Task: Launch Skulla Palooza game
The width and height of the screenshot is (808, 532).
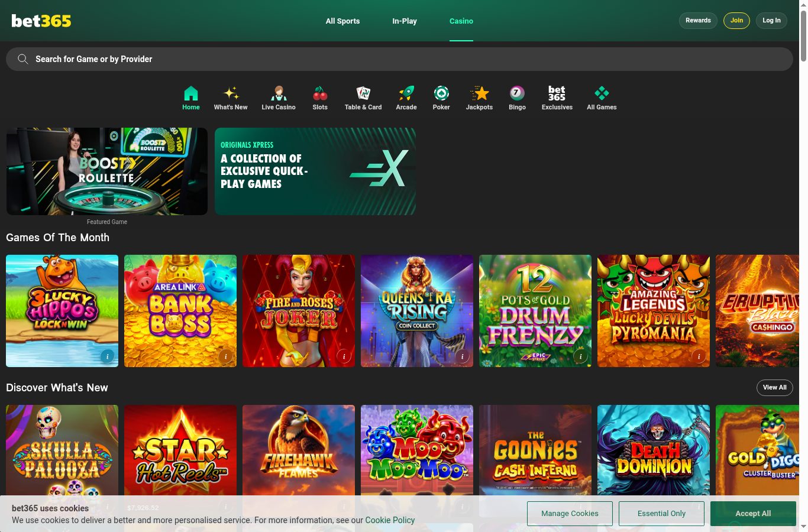Action: tap(62, 450)
